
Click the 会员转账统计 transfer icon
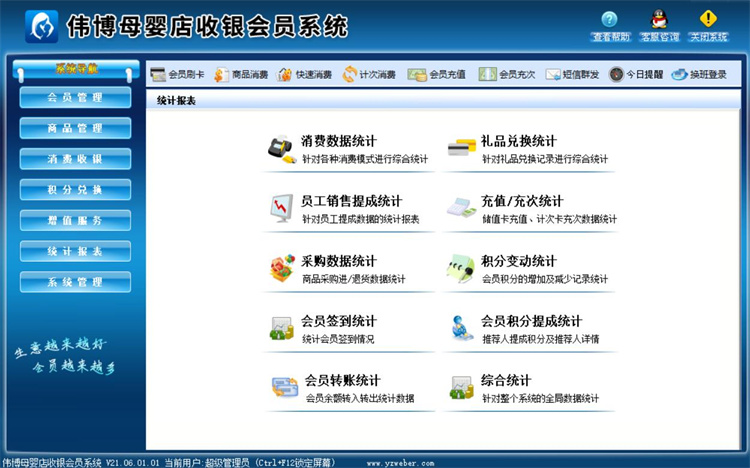click(285, 387)
